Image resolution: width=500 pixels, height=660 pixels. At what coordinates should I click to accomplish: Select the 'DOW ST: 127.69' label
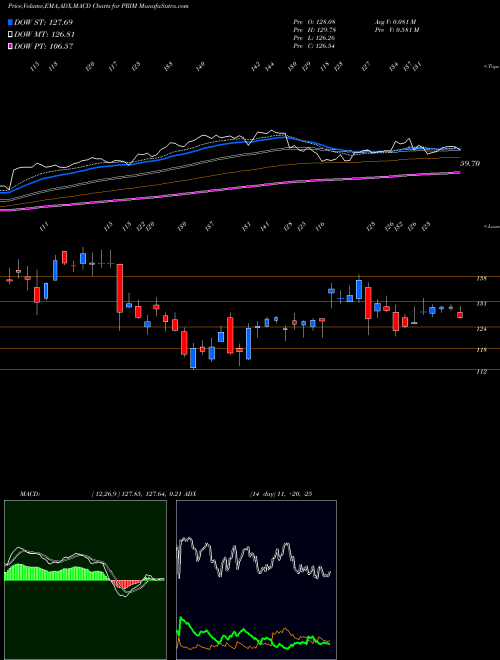tap(44, 22)
